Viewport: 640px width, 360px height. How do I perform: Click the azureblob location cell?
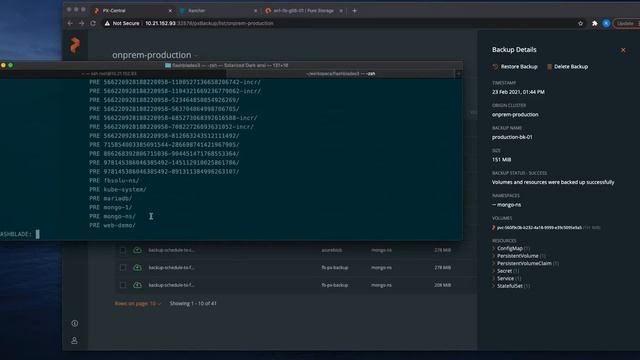point(331,250)
